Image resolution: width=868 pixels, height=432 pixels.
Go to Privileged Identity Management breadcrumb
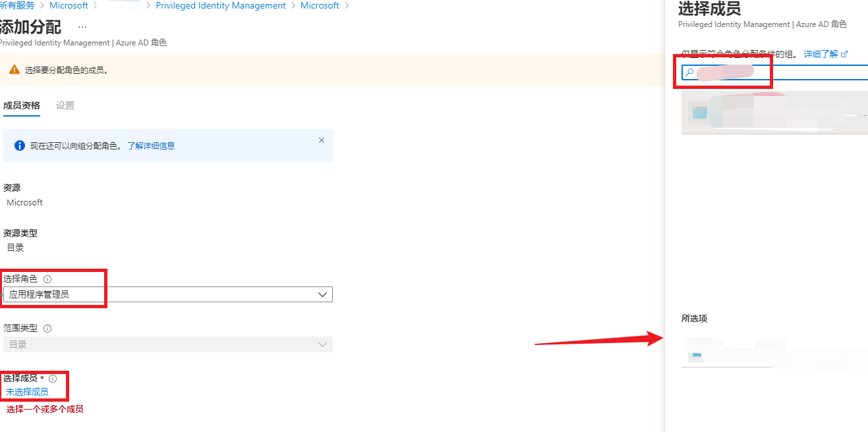coord(221,5)
